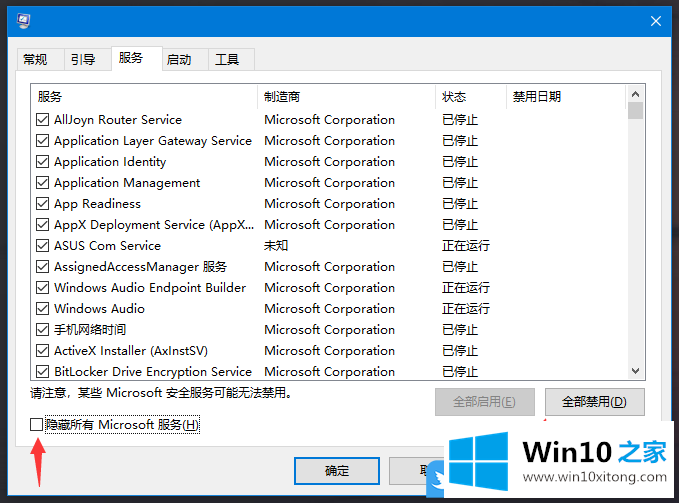Confirm with the 确定 button
The width and height of the screenshot is (679, 503).
click(x=337, y=471)
